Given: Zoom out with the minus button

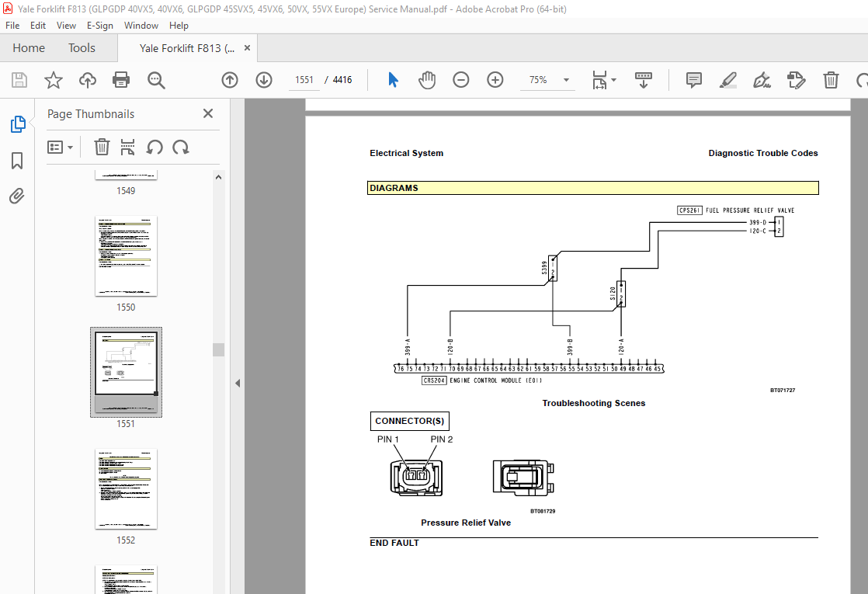Looking at the screenshot, I should click(x=460, y=80).
